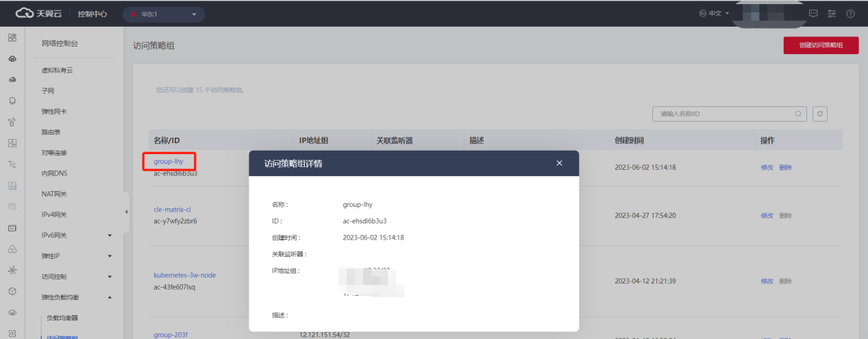Screen dimensions: 868x339
Task: Focus the 请输入名称/ID search field
Action: coord(723,114)
